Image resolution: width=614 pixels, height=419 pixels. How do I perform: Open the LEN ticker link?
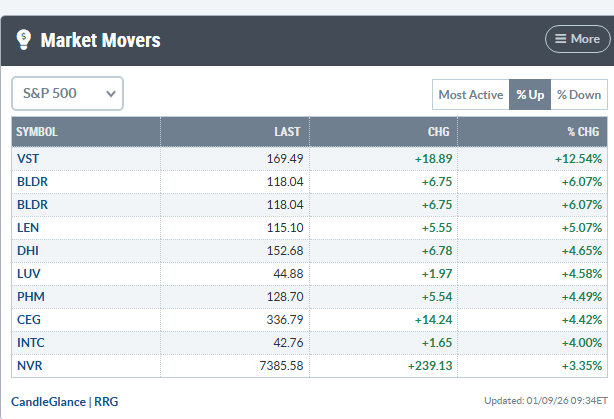(27, 227)
